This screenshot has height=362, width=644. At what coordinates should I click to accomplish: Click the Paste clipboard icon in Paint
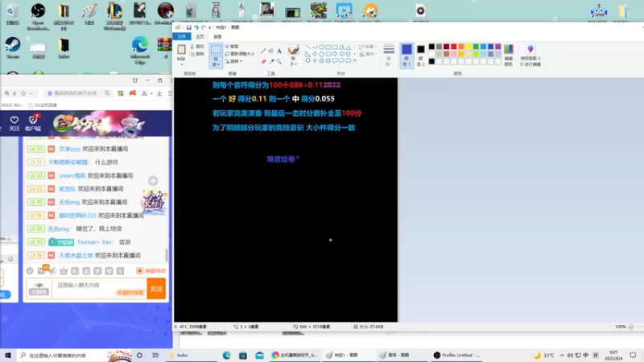click(x=181, y=50)
